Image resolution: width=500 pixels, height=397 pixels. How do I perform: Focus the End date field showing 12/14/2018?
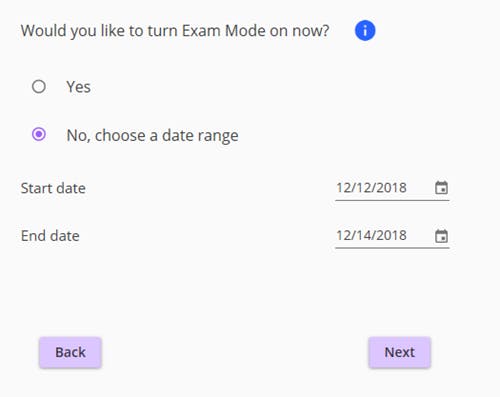[x=392, y=236]
